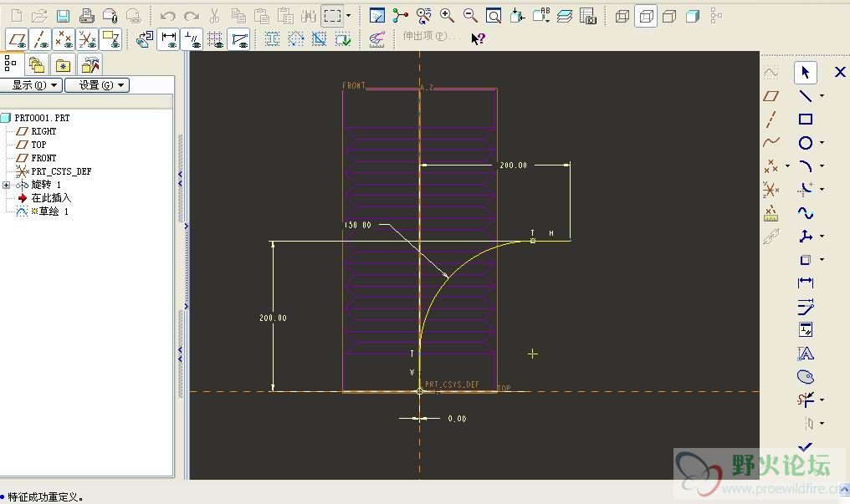This screenshot has width=850, height=504.
Task: Select the Hidden line display icon
Action: [x=646, y=16]
